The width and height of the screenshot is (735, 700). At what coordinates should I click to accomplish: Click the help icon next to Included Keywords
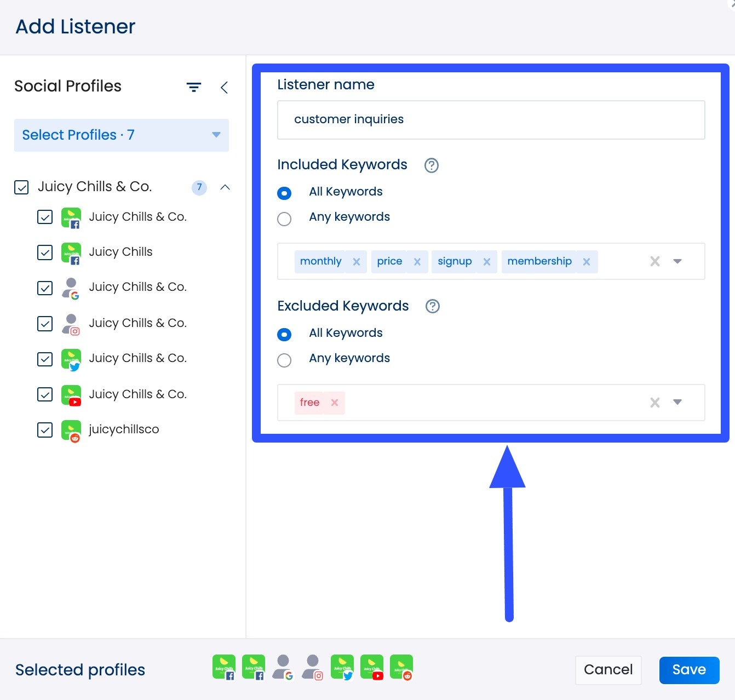[432, 165]
